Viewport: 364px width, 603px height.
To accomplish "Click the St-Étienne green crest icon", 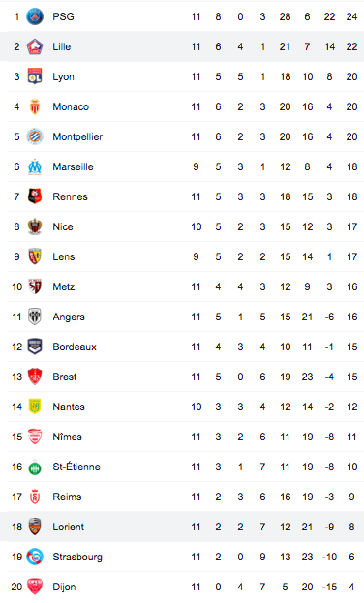I will point(35,467).
